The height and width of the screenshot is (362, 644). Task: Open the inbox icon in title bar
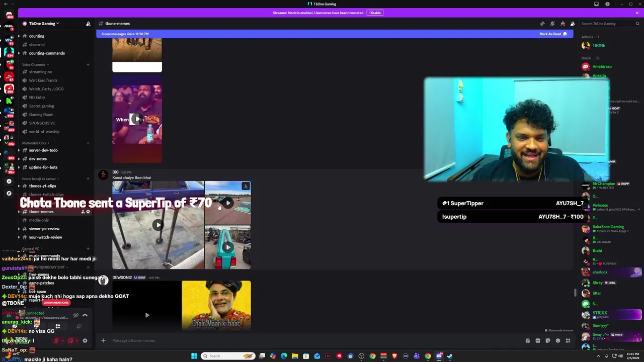[596, 4]
